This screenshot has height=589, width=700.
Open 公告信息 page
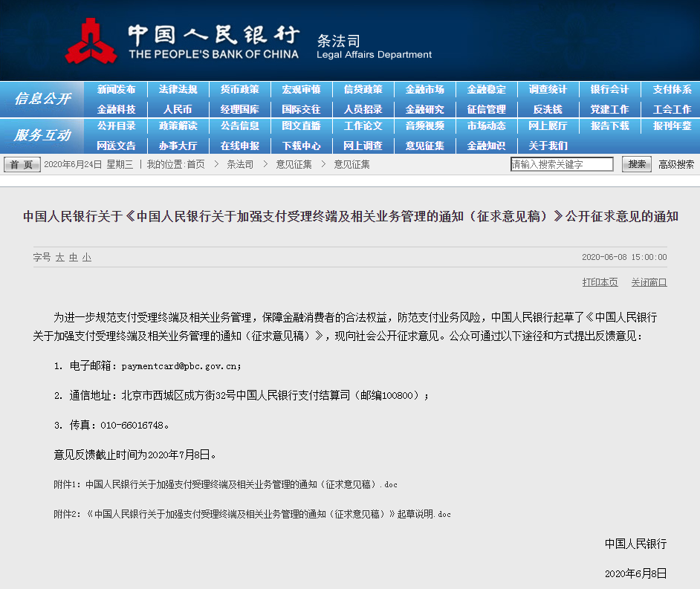(x=240, y=126)
